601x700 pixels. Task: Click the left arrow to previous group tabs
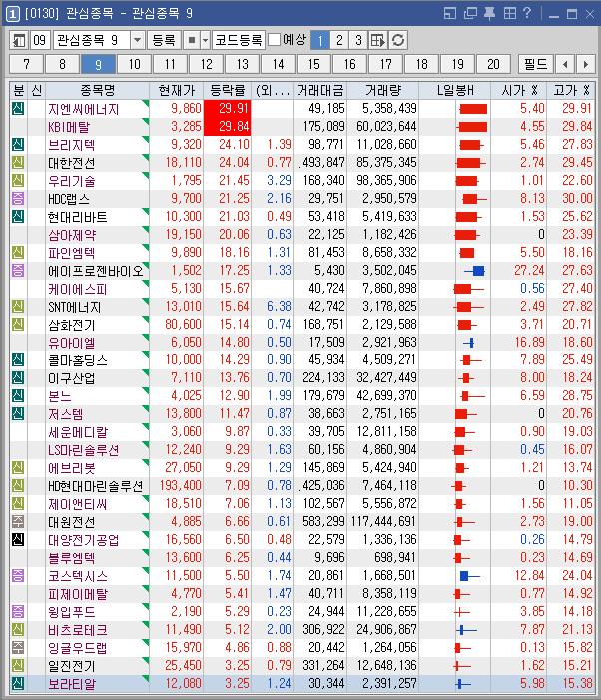click(x=565, y=64)
